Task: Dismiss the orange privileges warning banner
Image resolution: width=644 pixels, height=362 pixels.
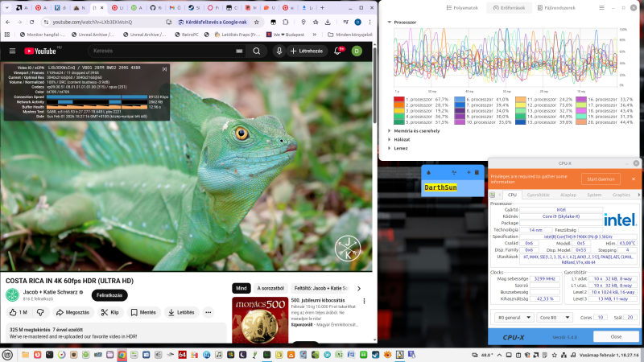Action: coord(634,179)
